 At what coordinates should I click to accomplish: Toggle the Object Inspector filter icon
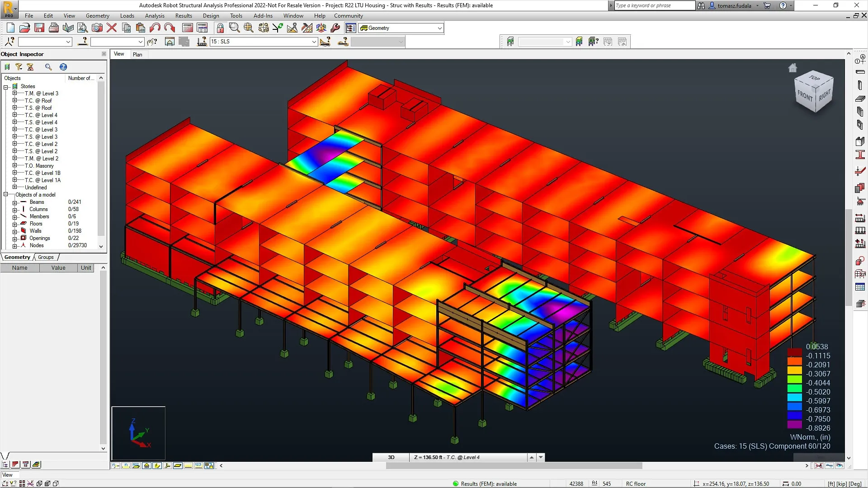tap(19, 67)
